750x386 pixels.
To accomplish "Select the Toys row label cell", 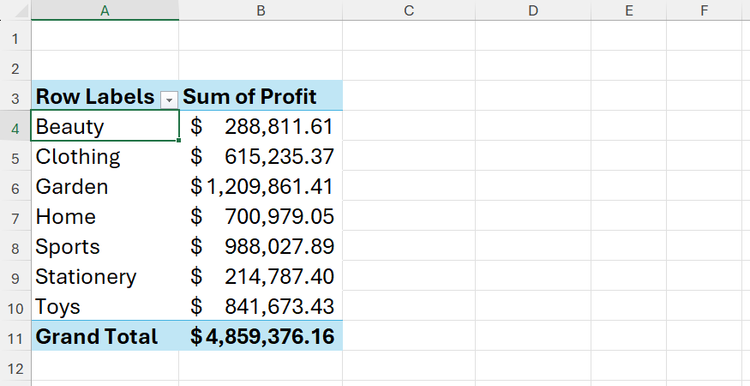I will pos(105,306).
